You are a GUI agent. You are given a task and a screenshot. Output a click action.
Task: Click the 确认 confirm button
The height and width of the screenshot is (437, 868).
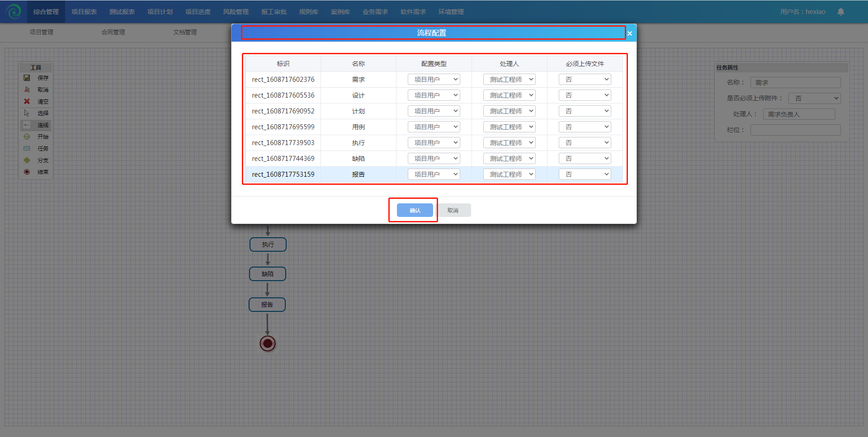click(415, 210)
